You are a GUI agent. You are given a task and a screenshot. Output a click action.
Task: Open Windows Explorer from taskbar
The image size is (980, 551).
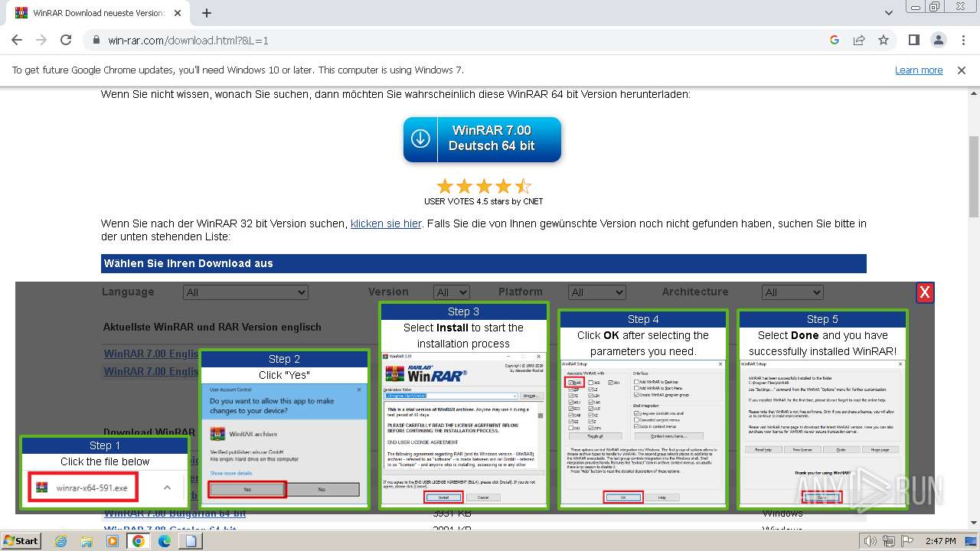click(x=87, y=541)
